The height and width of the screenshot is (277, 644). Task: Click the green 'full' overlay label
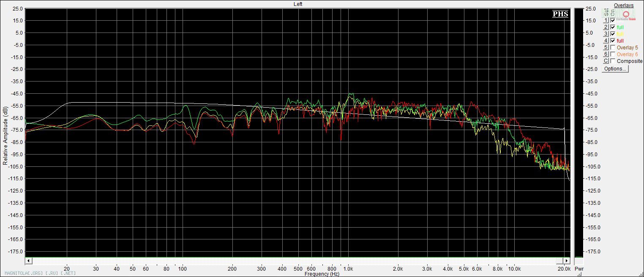(x=620, y=27)
